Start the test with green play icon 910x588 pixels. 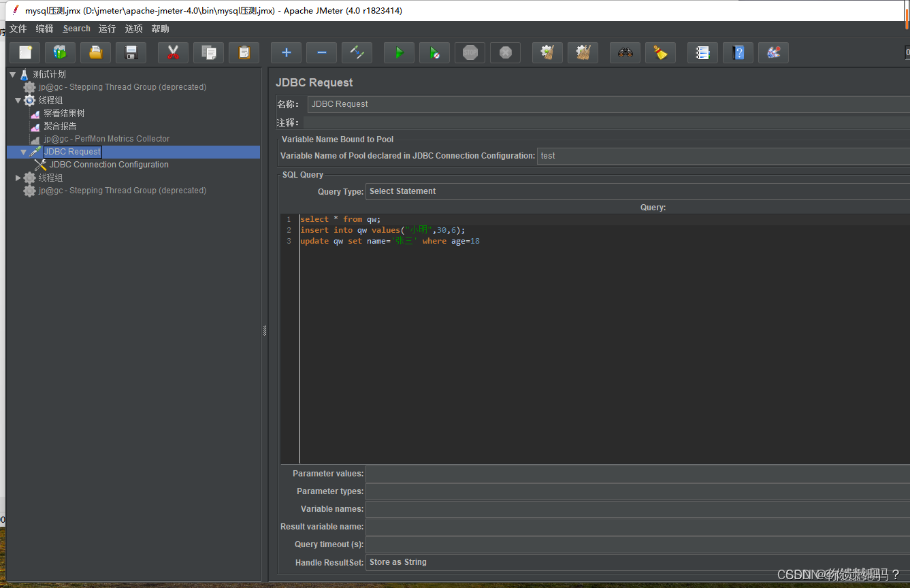(x=399, y=52)
